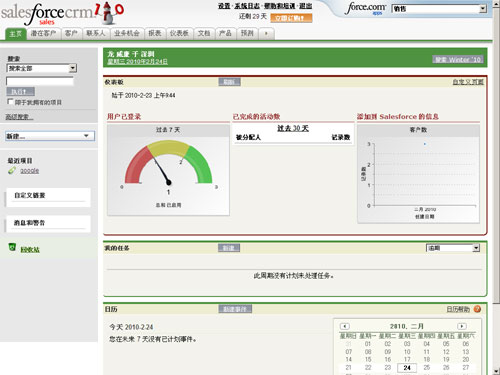Open the 回收站 recycle bin link
Image resolution: width=500 pixels, height=375 pixels.
coord(30,249)
